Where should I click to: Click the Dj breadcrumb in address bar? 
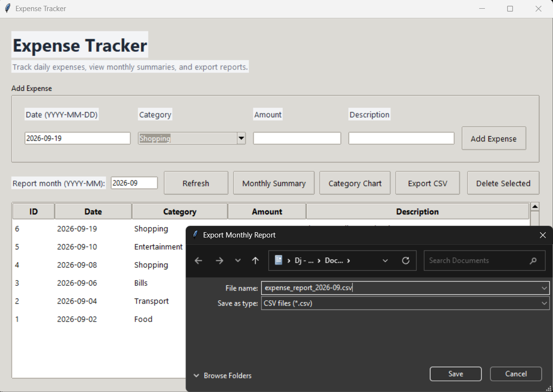click(x=304, y=261)
